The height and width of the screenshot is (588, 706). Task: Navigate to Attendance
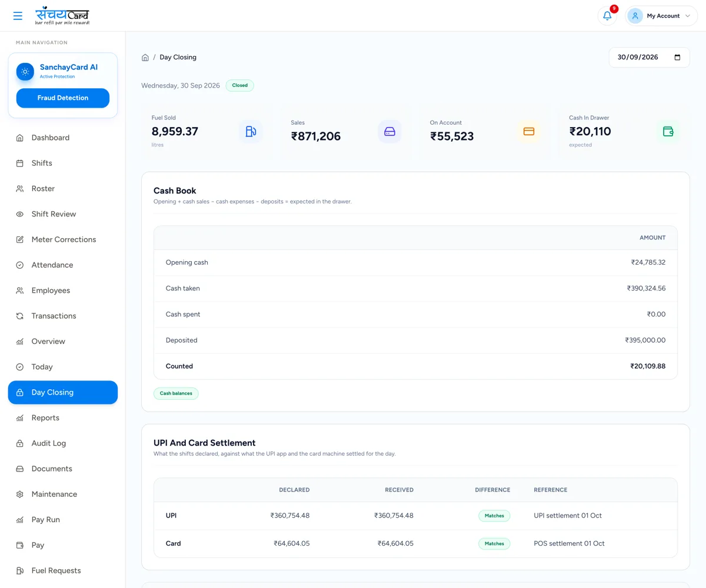pyautogui.click(x=63, y=265)
